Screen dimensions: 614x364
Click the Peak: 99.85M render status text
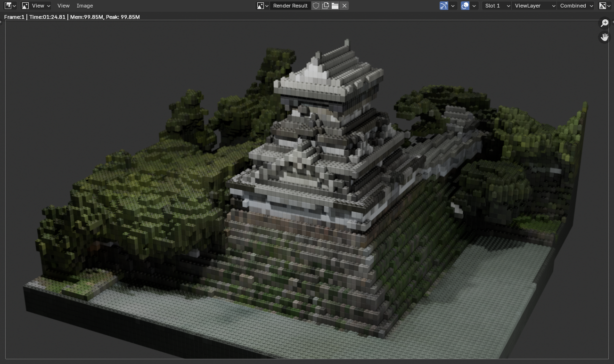point(123,17)
